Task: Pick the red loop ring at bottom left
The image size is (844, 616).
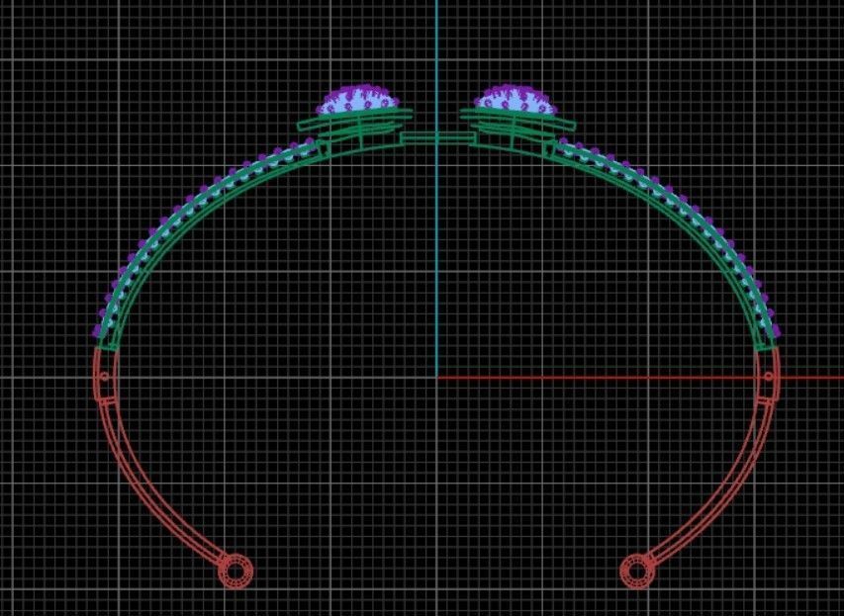Action: 235,572
